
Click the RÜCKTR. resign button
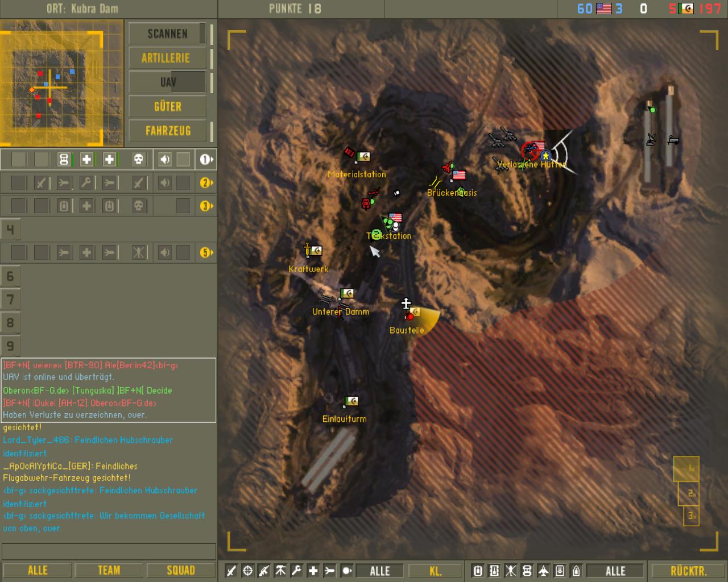(688, 571)
